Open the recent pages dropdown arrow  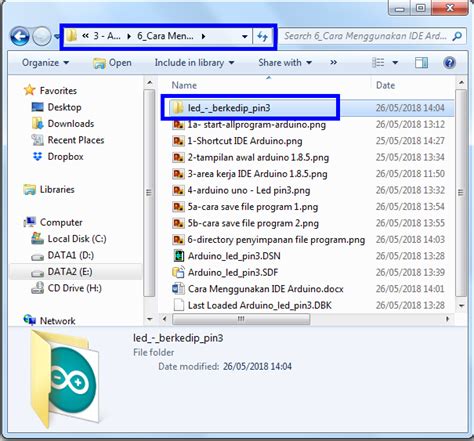(57, 36)
